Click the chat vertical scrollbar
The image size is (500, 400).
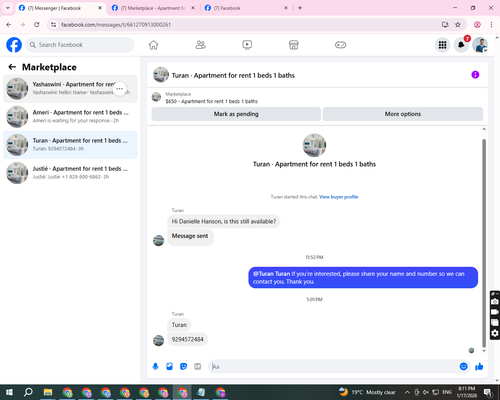[484, 243]
